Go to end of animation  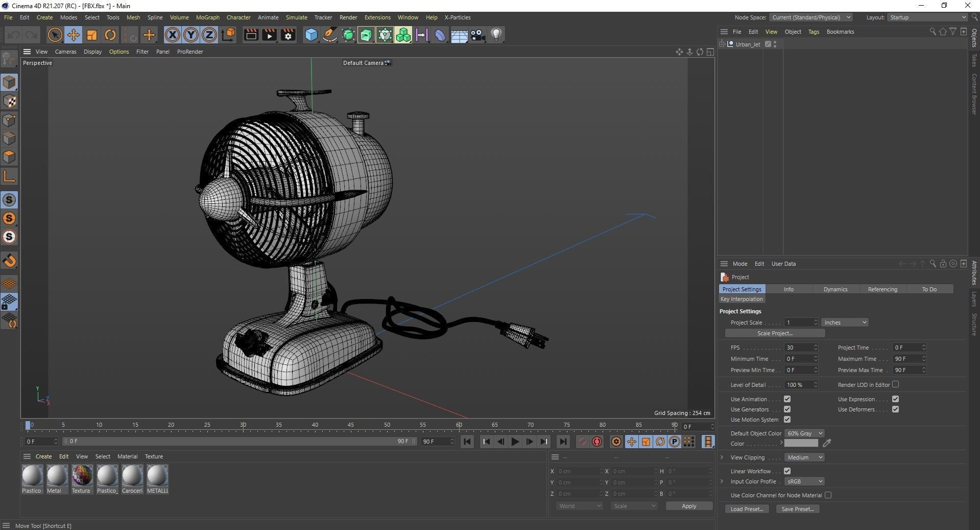pos(563,442)
